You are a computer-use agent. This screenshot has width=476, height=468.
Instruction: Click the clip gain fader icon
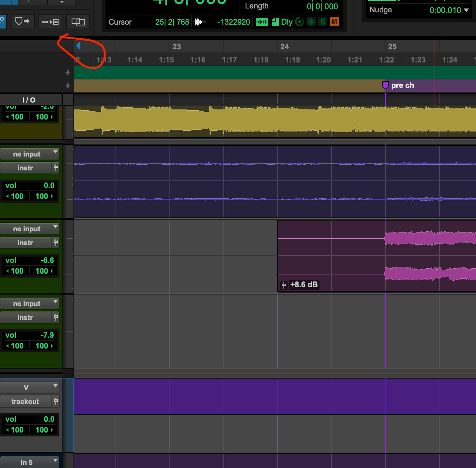[x=284, y=285]
